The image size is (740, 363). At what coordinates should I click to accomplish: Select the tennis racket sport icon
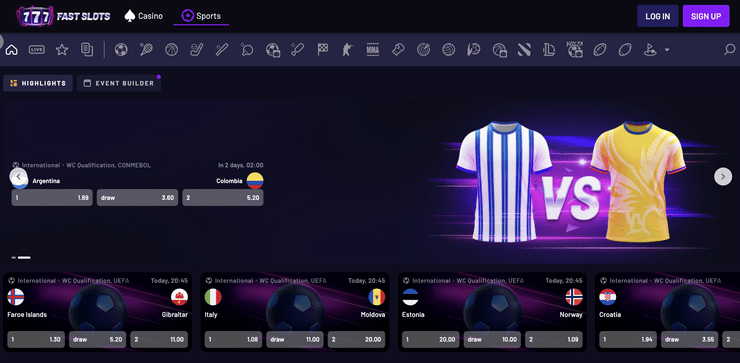146,50
